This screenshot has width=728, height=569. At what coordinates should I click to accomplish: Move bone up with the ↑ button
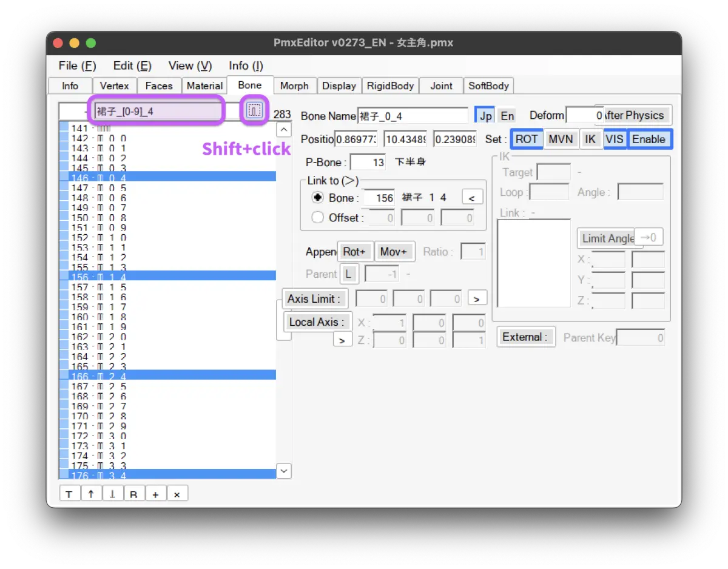(x=90, y=494)
